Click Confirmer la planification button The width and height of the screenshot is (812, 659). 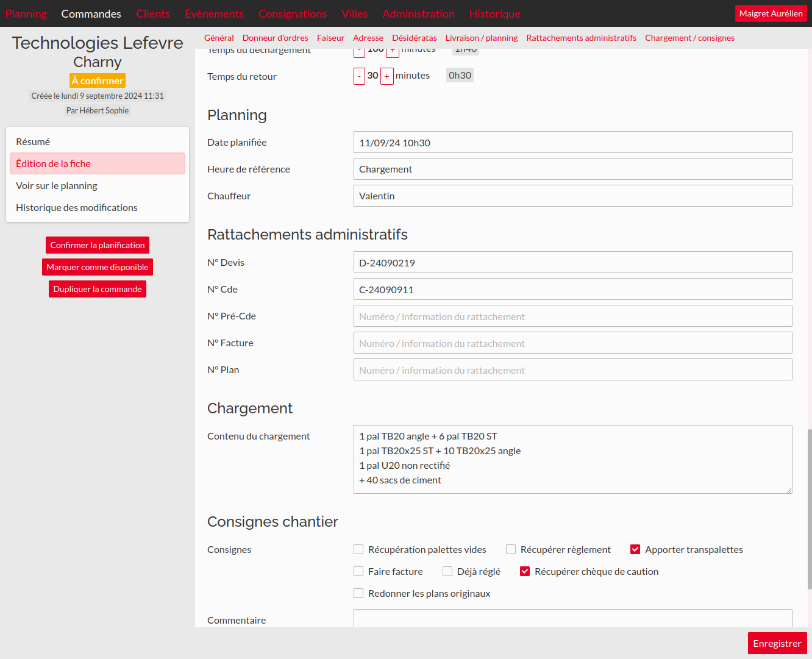pos(98,245)
